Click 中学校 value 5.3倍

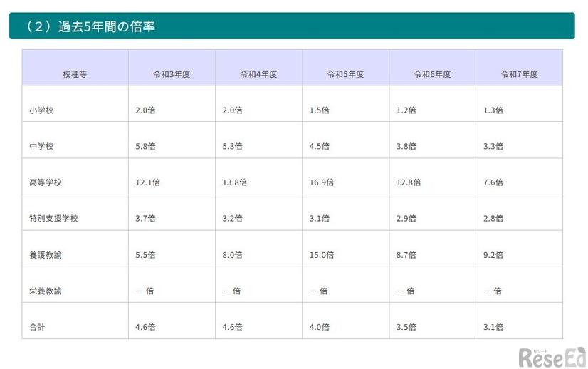point(233,146)
